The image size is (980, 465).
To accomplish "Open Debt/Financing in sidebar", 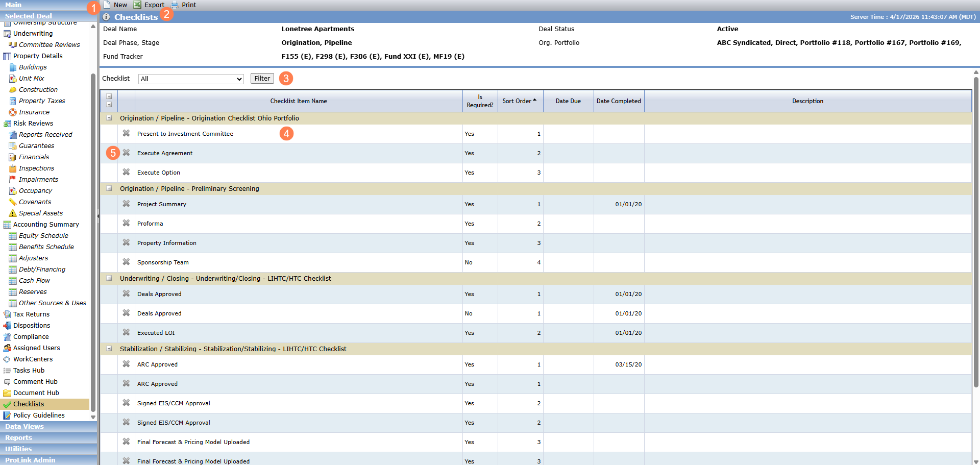I will click(42, 270).
